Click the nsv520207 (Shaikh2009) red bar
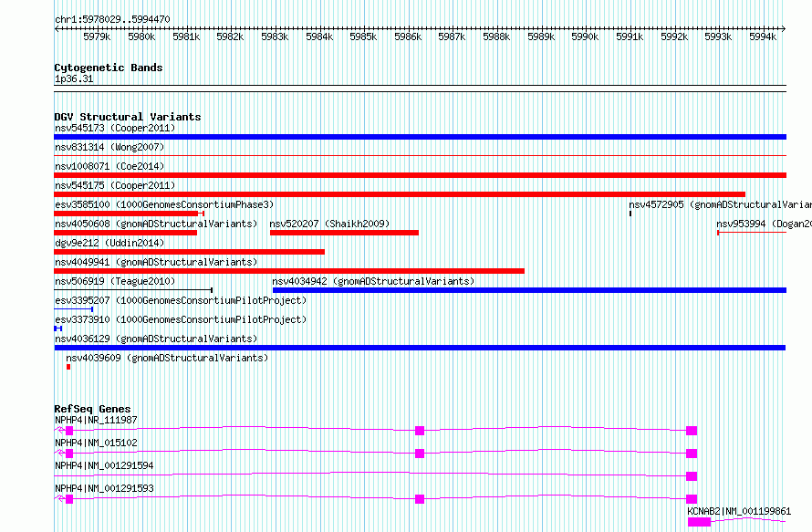 click(344, 233)
